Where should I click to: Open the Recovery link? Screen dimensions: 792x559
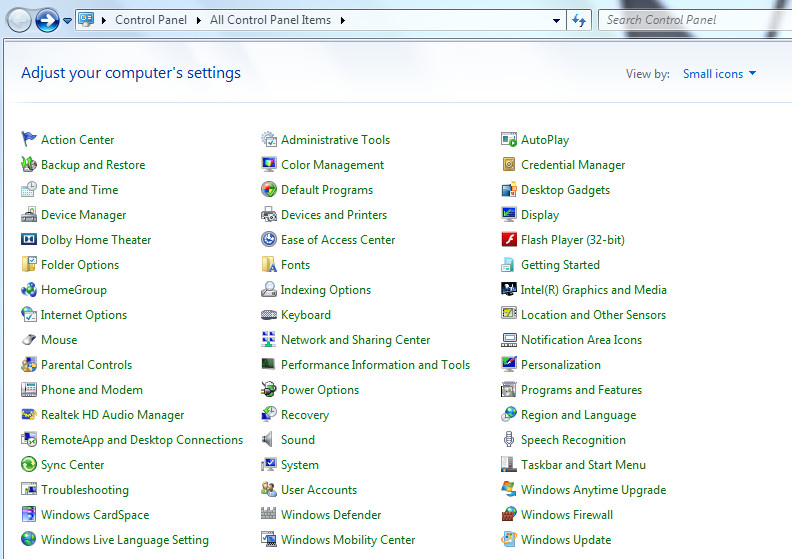click(x=305, y=415)
